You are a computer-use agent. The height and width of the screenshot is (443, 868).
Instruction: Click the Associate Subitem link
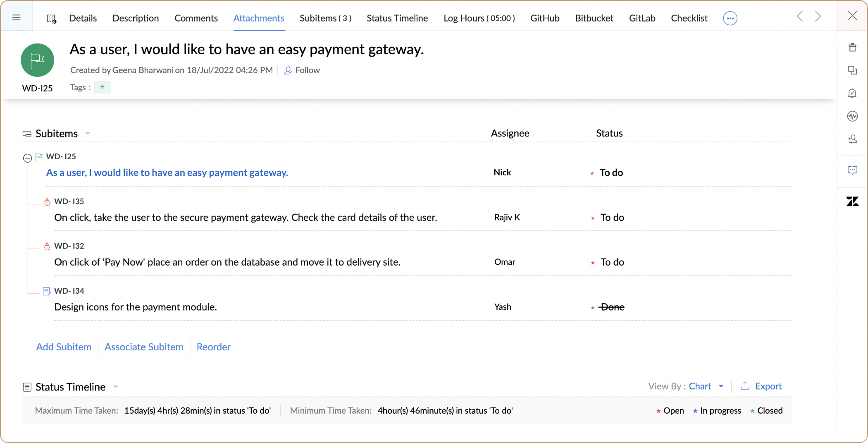click(144, 347)
